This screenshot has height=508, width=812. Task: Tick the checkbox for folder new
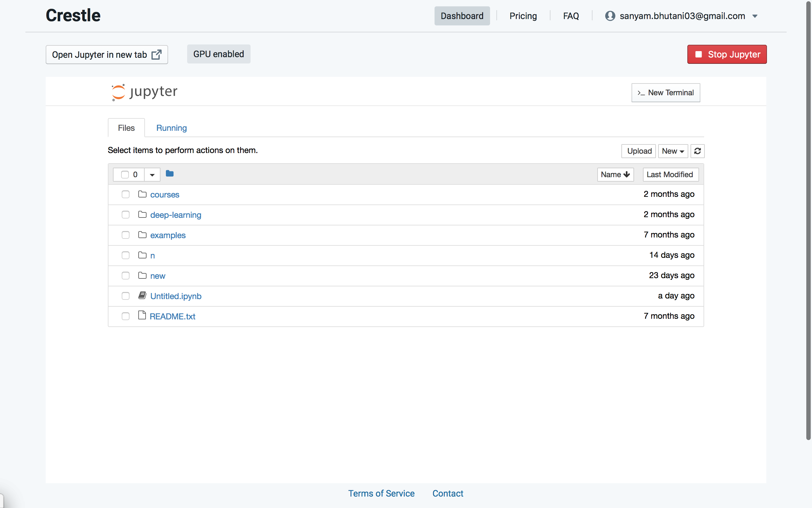(126, 276)
